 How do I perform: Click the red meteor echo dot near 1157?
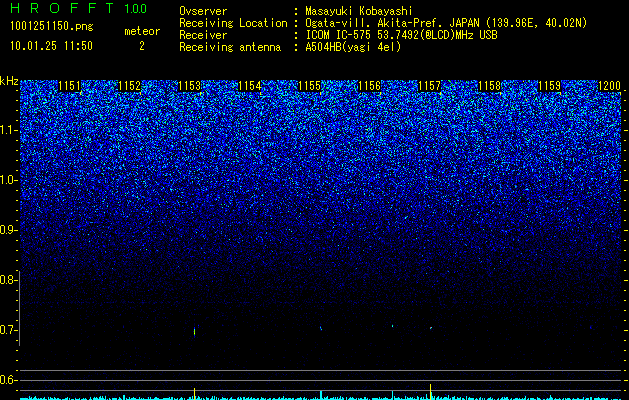point(431,328)
